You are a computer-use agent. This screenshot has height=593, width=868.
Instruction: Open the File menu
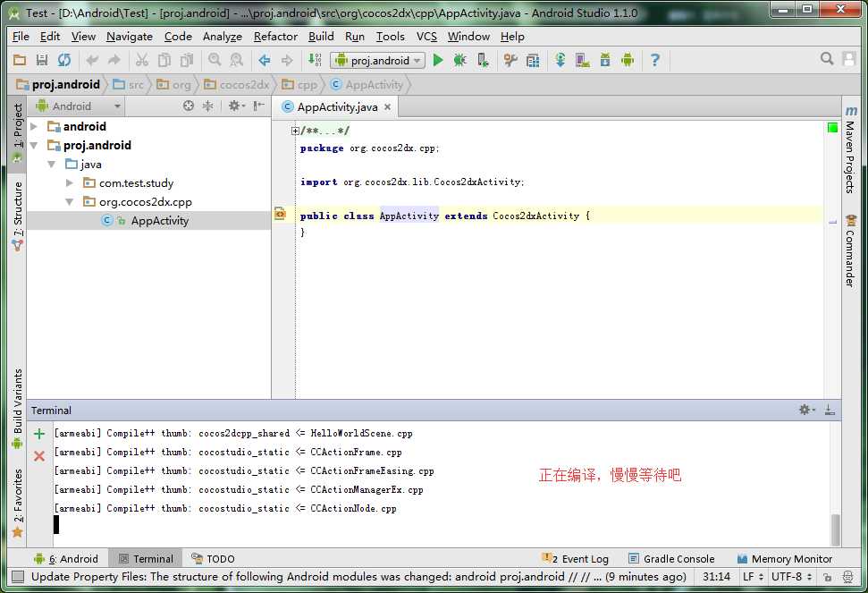pyautogui.click(x=21, y=37)
